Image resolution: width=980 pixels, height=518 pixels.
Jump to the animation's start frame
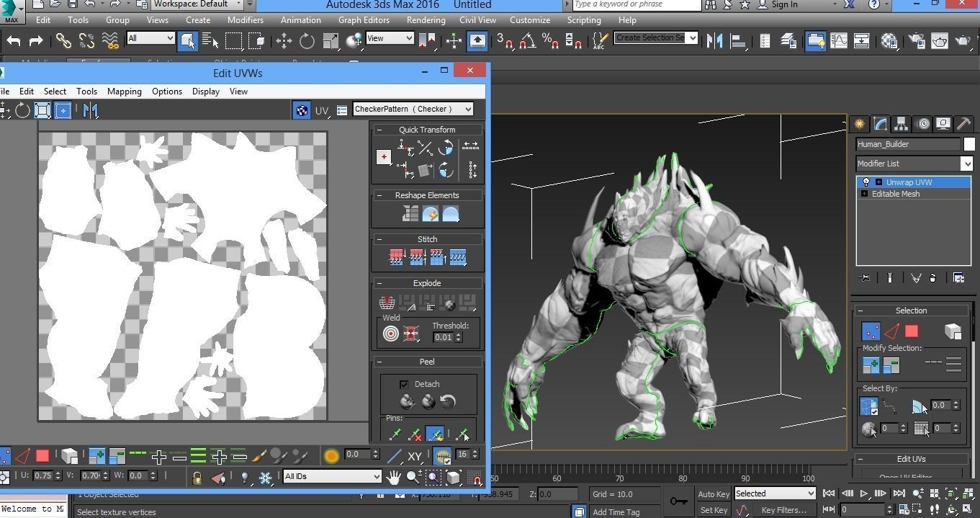pos(829,494)
